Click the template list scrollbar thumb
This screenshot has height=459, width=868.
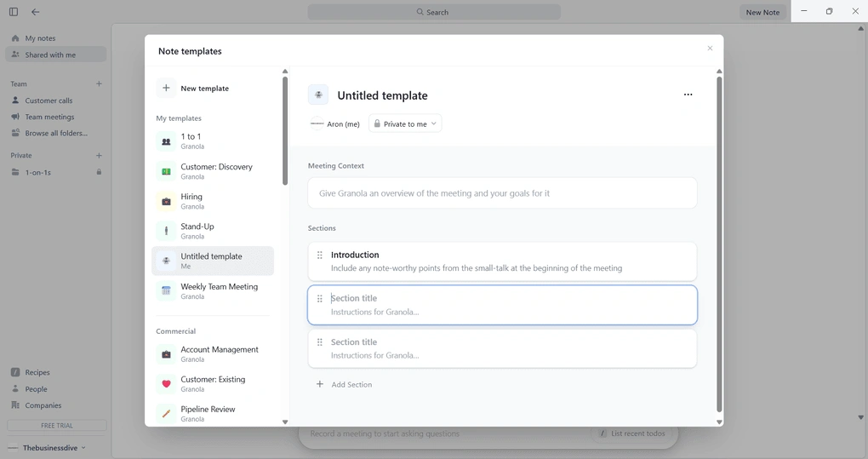pos(285,130)
